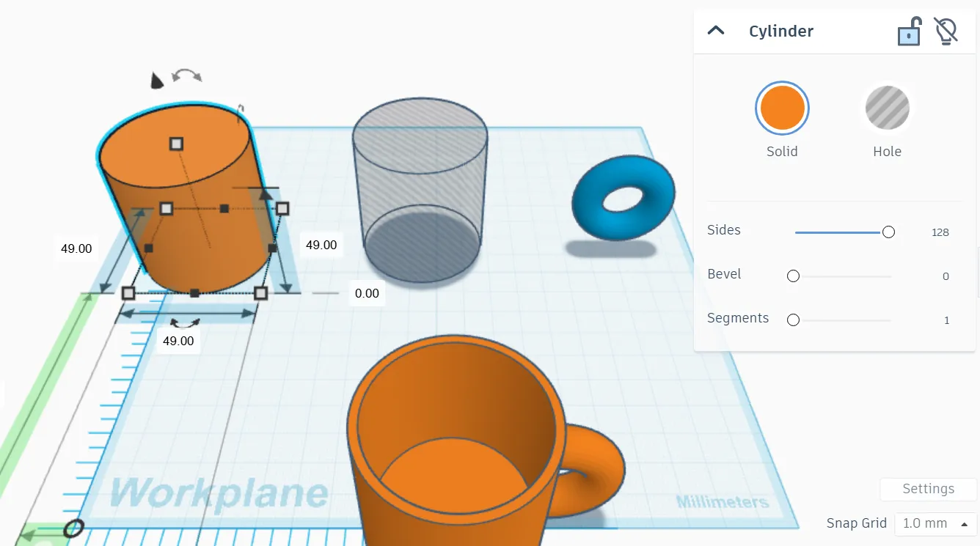Collapse the Cylinder inspector panel

tap(715, 31)
